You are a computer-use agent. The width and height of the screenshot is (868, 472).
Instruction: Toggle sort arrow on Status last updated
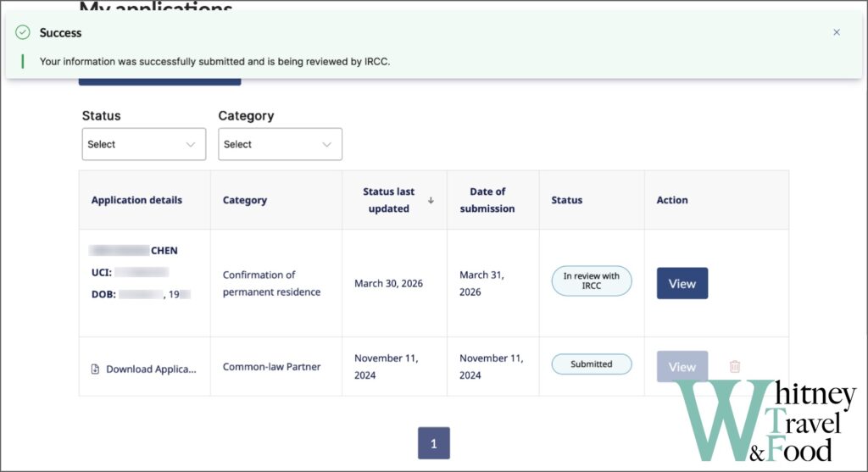pos(431,200)
